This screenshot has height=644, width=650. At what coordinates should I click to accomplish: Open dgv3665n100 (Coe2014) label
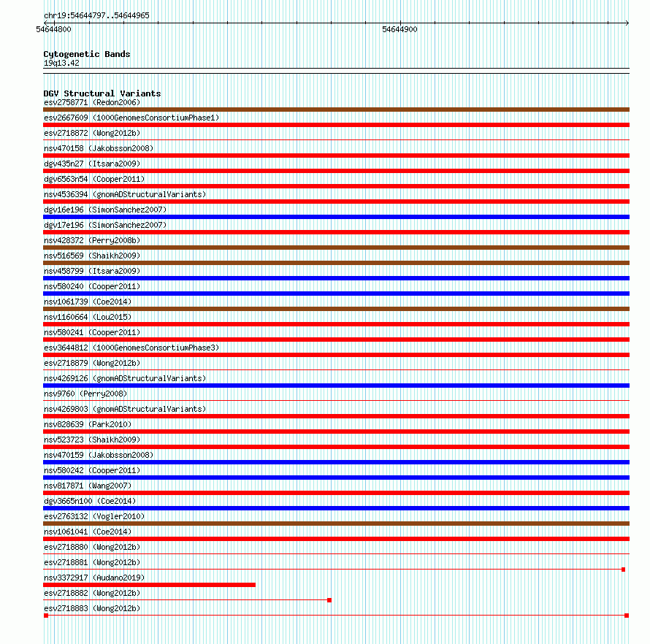[x=90, y=501]
